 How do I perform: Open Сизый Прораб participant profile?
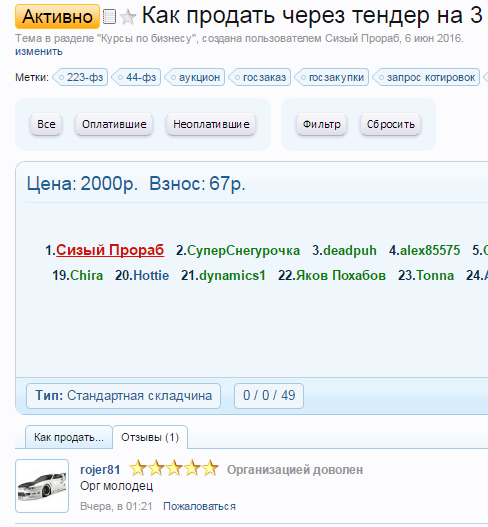coord(110,250)
